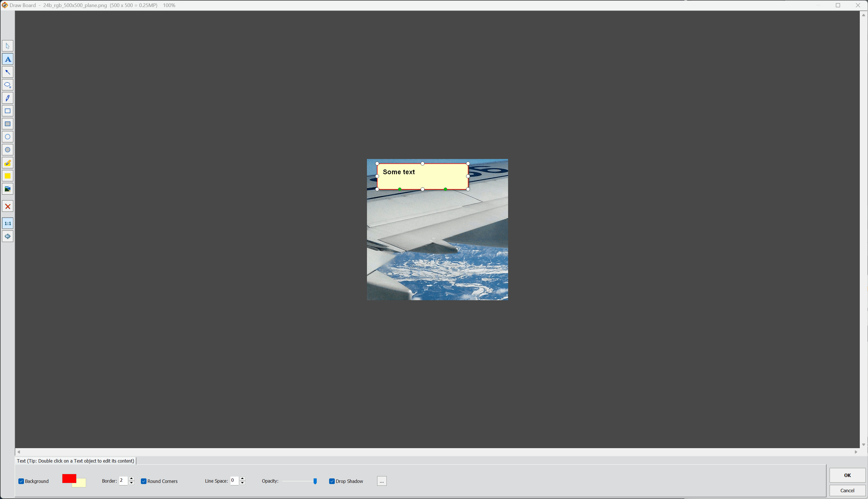Open the more options ellipsis button
The height and width of the screenshot is (499, 868).
click(382, 481)
